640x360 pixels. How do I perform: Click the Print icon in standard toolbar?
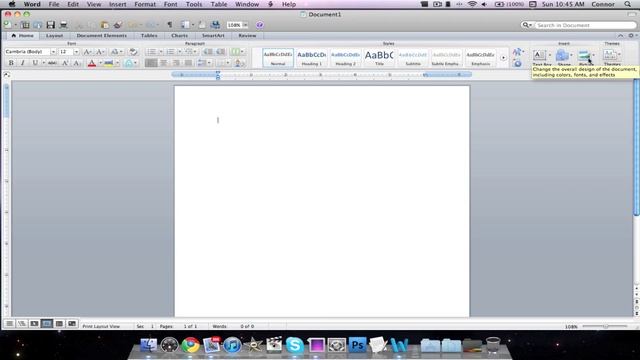(63, 25)
